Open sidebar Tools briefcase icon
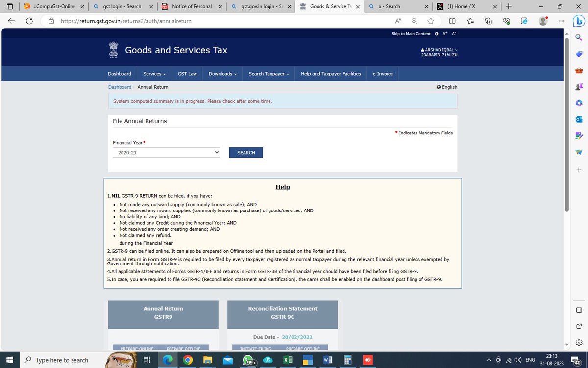This screenshot has width=588, height=368. coord(579,70)
